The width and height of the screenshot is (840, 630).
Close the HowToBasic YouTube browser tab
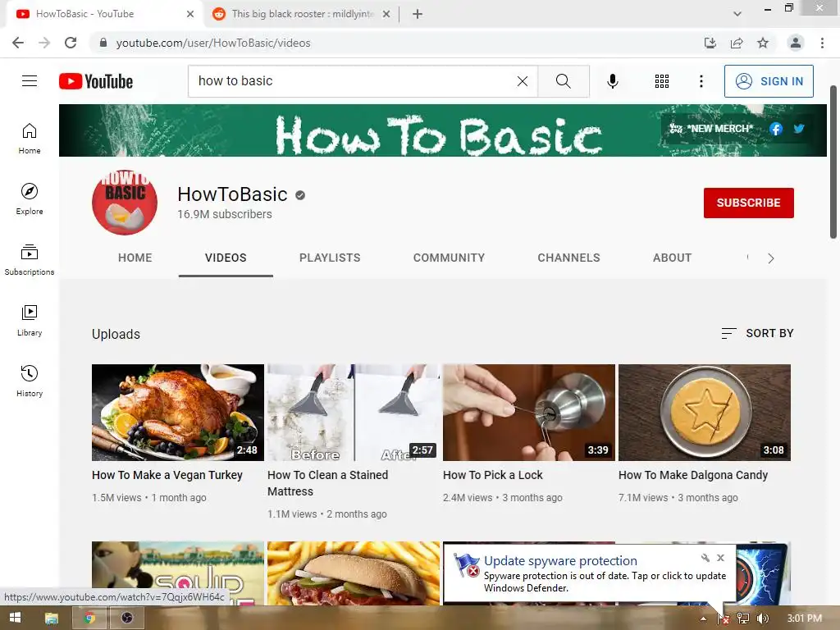pyautogui.click(x=190, y=14)
